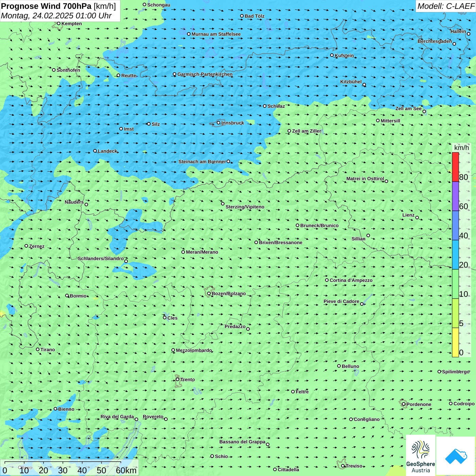The width and height of the screenshot is (476, 476).
Task: Select the Pieve di Cadore label
Action: tap(341, 301)
